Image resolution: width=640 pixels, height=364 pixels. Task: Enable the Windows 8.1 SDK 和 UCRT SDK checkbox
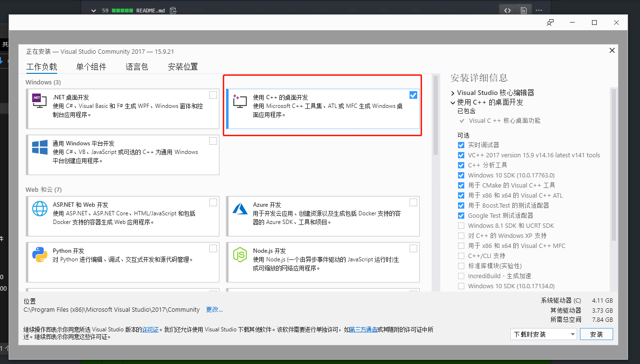(461, 225)
